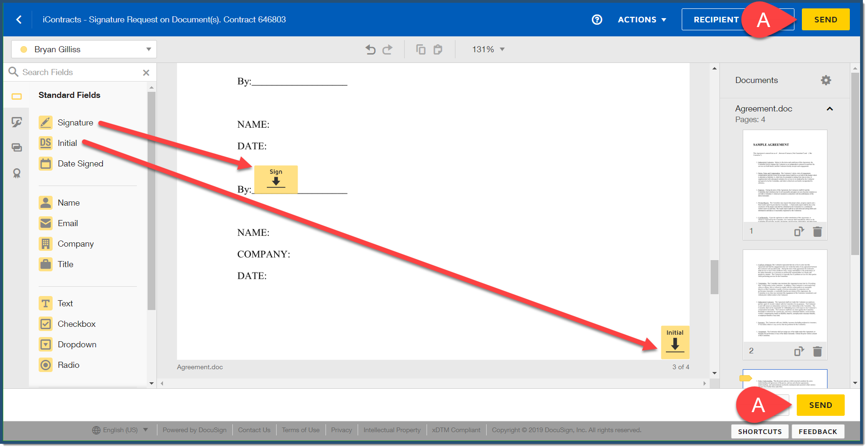
Task: Select the Standard Fields palette icon
Action: (x=17, y=96)
